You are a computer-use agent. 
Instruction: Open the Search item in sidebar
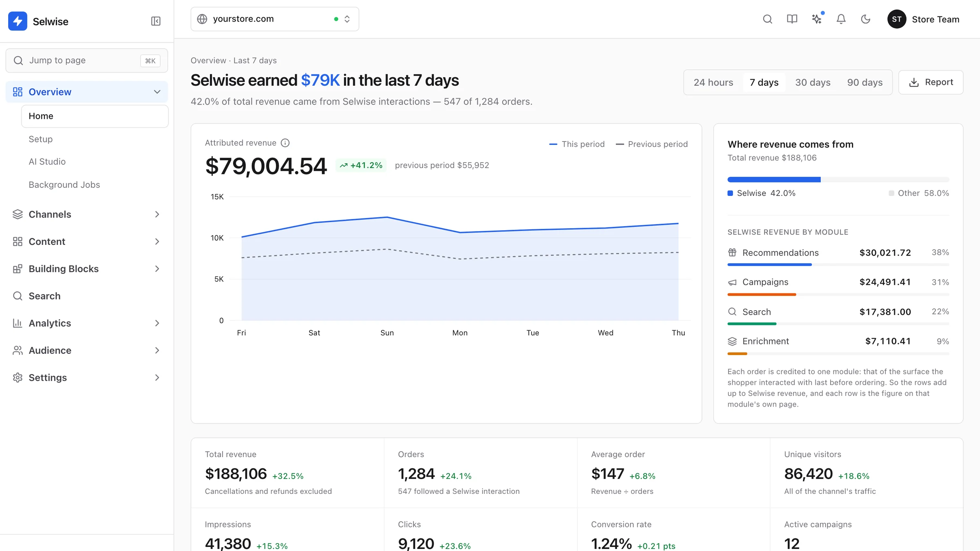pyautogui.click(x=87, y=296)
